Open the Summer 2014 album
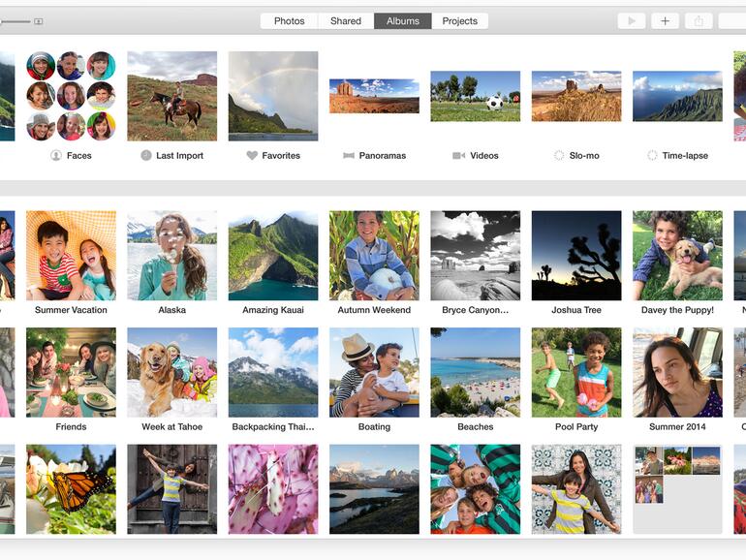The height and width of the screenshot is (560, 746). coord(677,373)
